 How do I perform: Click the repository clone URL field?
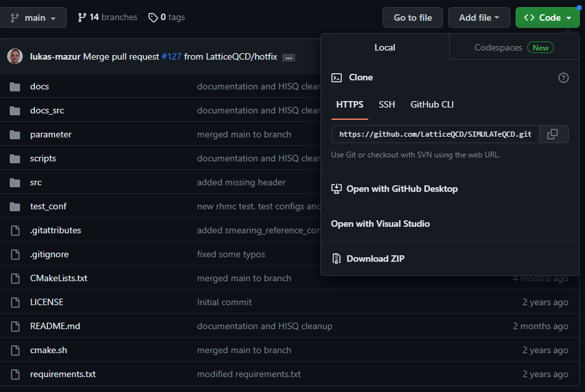pyautogui.click(x=435, y=134)
